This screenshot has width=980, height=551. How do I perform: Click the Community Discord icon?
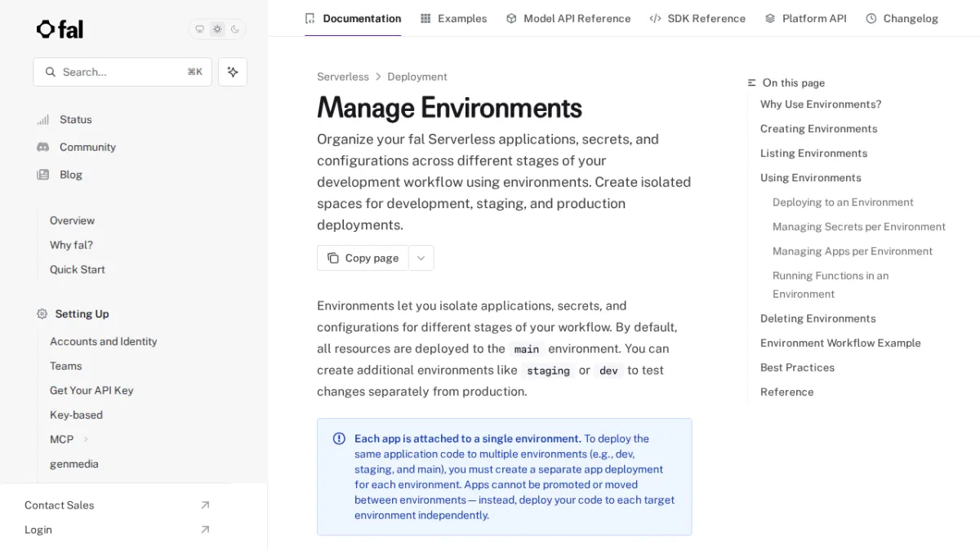pos(42,147)
